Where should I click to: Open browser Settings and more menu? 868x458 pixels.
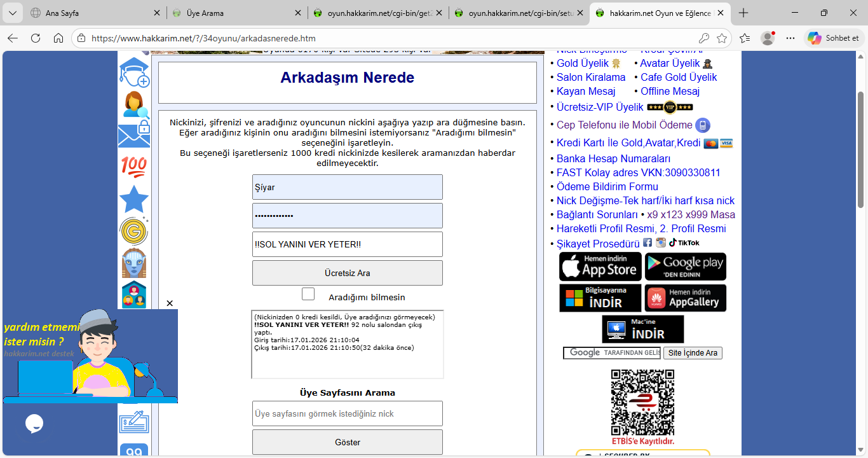coord(790,38)
